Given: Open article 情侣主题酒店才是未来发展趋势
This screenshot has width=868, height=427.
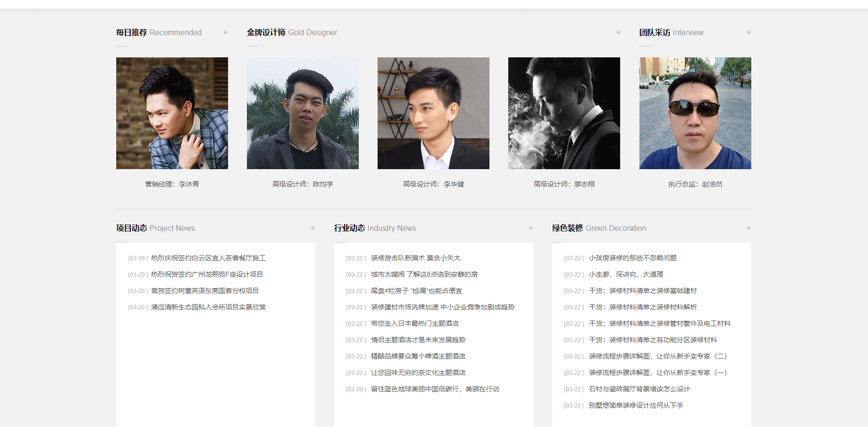Looking at the screenshot, I should click(418, 340).
